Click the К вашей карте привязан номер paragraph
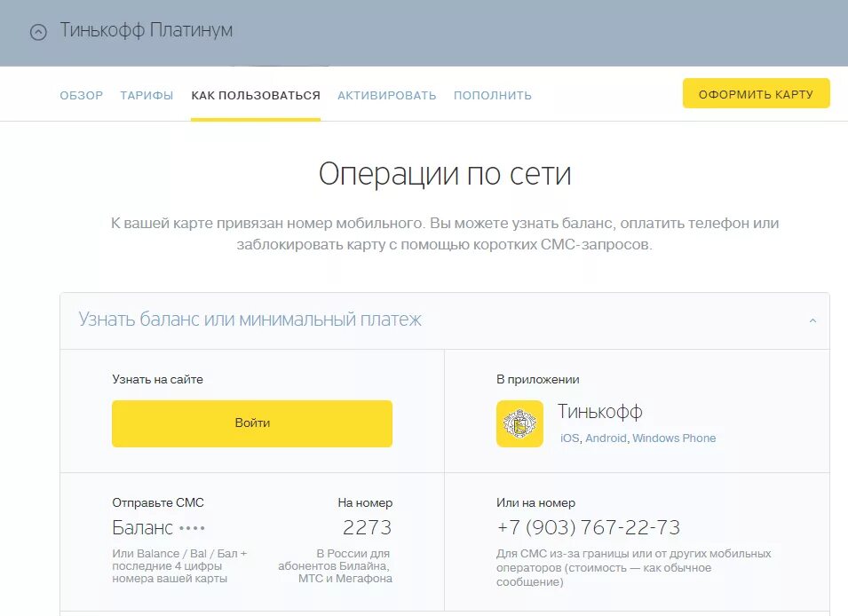Image resolution: width=848 pixels, height=616 pixels. coord(445,233)
